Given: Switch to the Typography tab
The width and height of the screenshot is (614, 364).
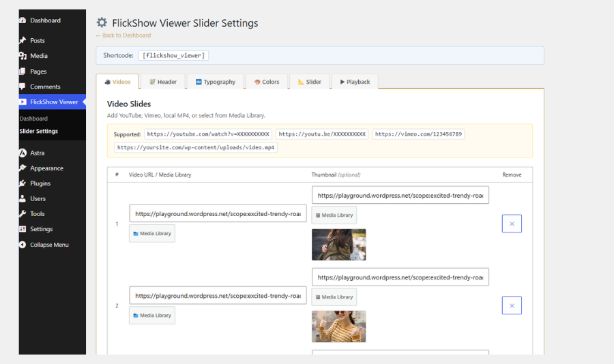Looking at the screenshot, I should tap(216, 82).
